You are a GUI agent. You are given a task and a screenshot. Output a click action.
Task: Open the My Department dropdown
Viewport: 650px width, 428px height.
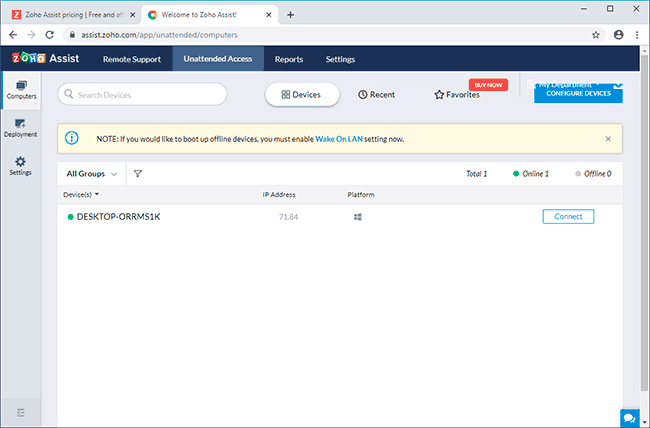579,85
